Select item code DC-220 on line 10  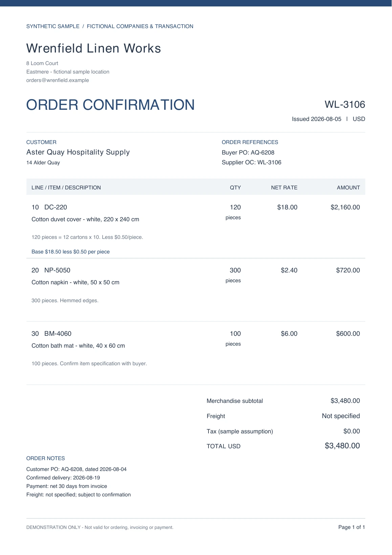[56, 207]
